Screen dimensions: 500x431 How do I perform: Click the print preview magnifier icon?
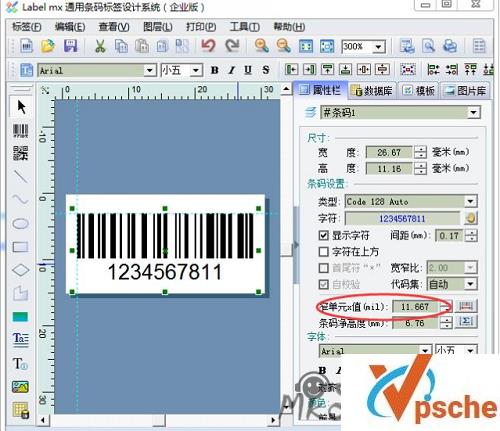(429, 46)
